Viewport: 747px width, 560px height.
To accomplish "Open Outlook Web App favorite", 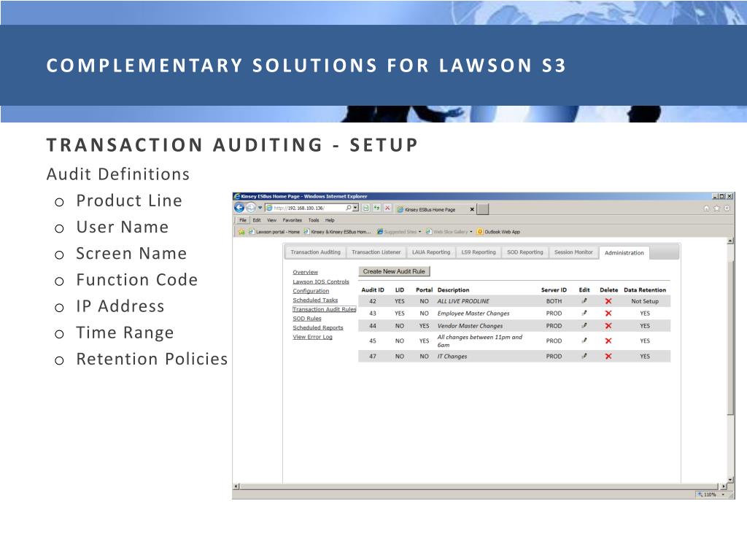I will [x=499, y=232].
